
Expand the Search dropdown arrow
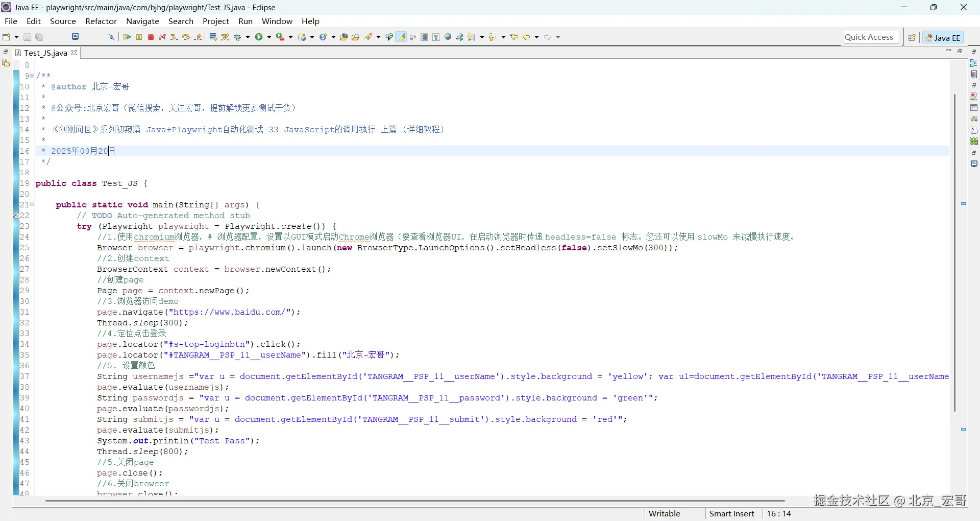point(378,37)
